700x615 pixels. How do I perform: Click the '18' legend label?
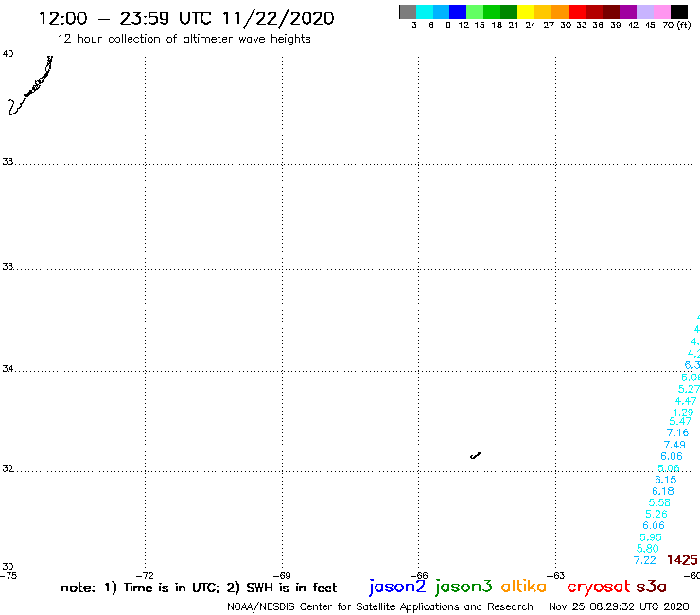pos(497,26)
